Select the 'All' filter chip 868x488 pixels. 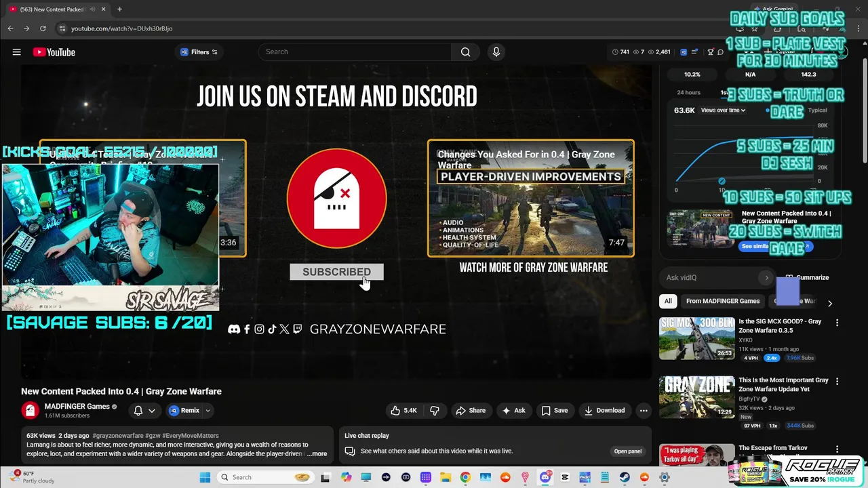coord(668,301)
